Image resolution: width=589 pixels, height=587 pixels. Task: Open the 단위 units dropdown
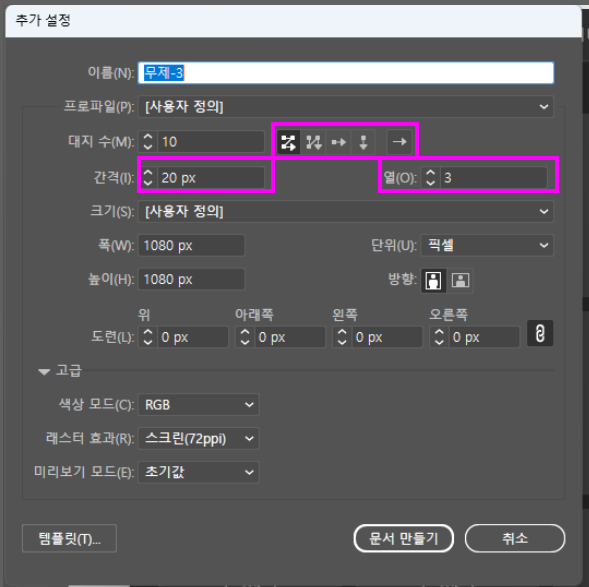click(487, 245)
